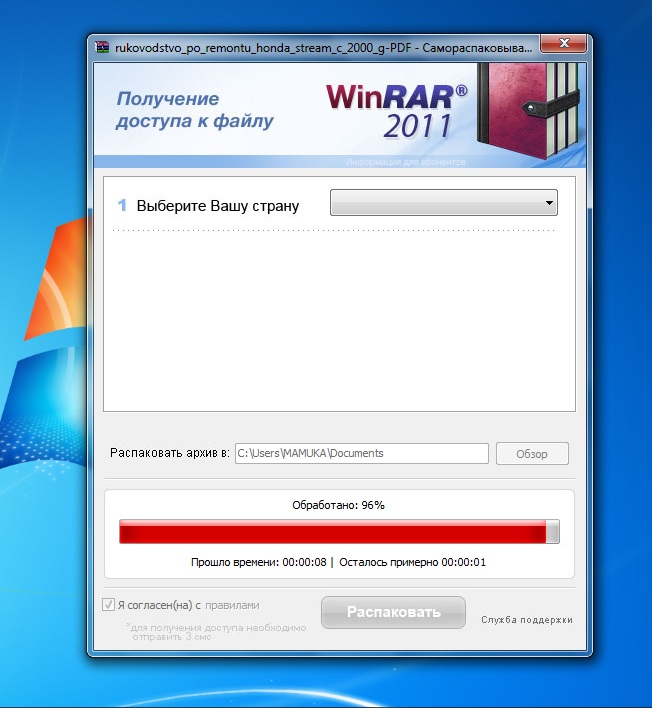Click the 'Прошло времени: 00:00:08' text
Viewport: 652px width, 708px height.
(x=258, y=562)
